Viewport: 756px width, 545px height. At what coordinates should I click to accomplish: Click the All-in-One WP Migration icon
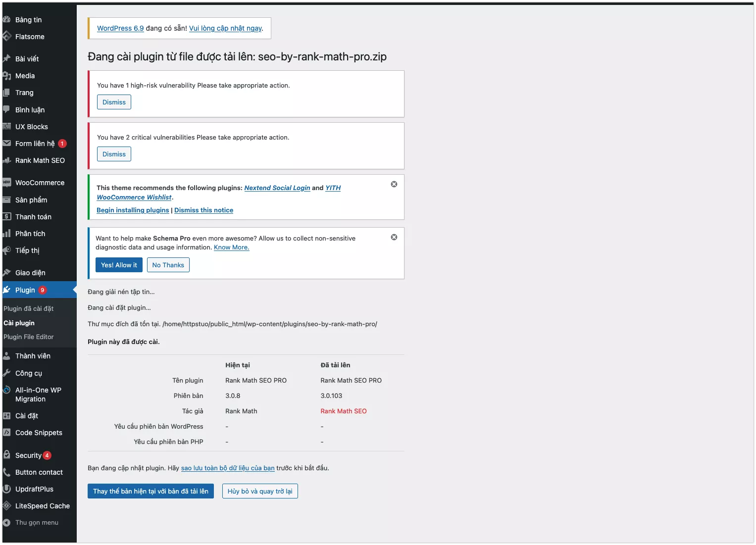tap(6, 390)
